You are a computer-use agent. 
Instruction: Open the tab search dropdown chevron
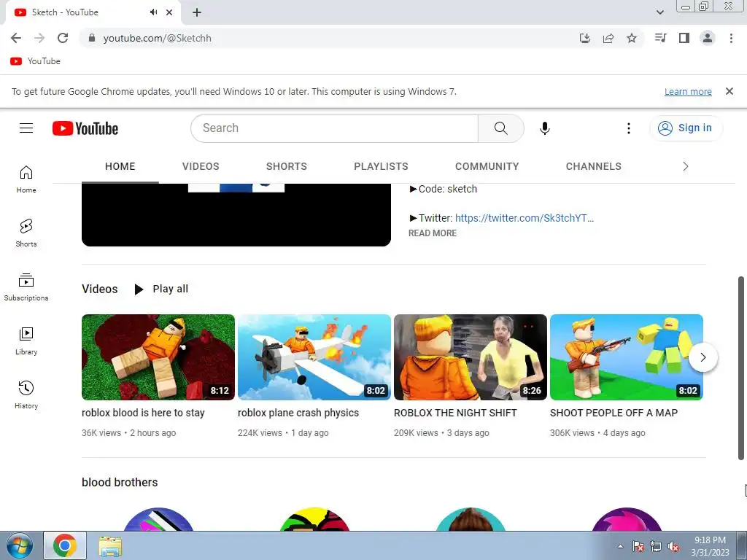pyautogui.click(x=659, y=12)
